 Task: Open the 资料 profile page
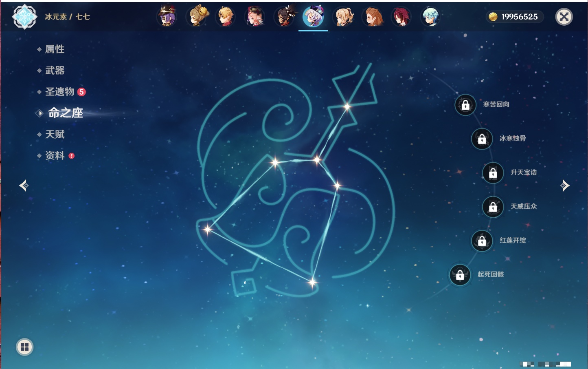pyautogui.click(x=55, y=155)
